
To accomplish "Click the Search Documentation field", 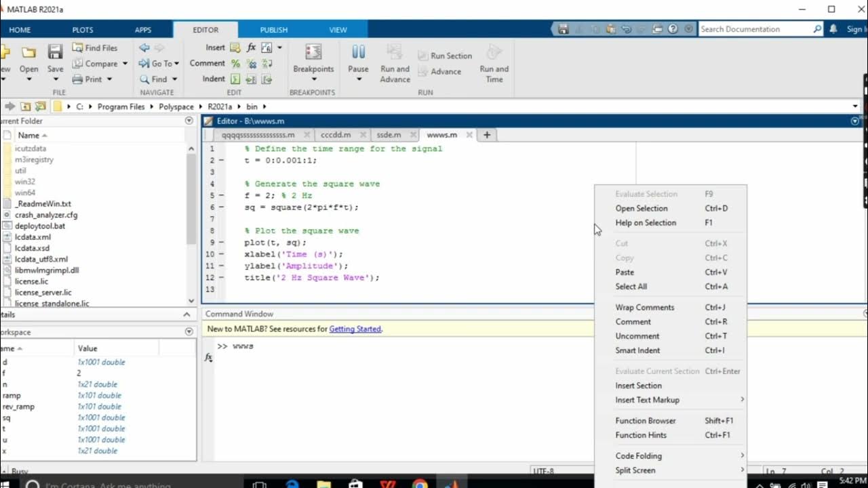I will point(755,29).
